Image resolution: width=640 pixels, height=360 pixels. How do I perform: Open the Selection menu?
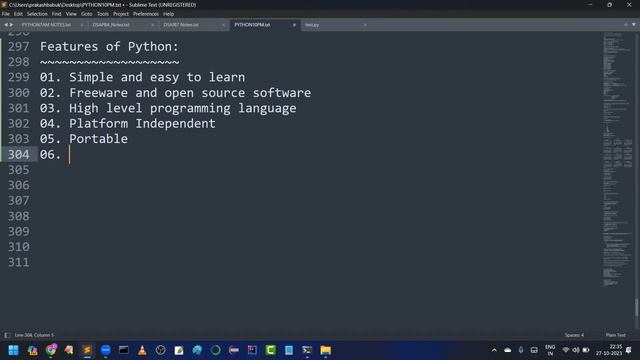(37, 14)
